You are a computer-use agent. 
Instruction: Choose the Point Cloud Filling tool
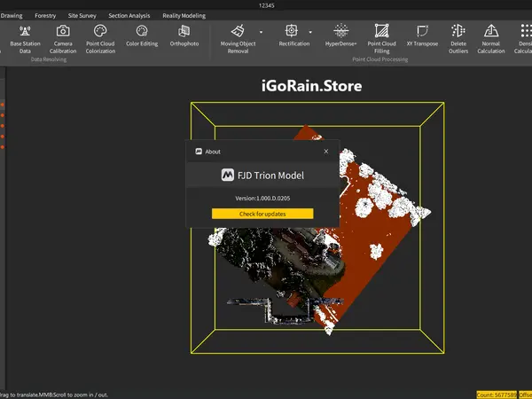381,39
